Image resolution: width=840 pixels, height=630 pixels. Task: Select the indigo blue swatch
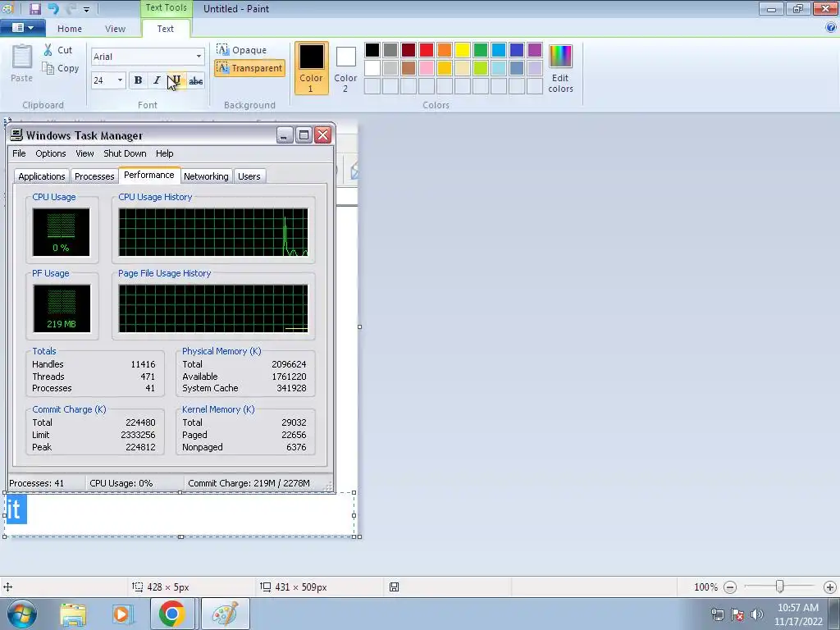tap(517, 50)
